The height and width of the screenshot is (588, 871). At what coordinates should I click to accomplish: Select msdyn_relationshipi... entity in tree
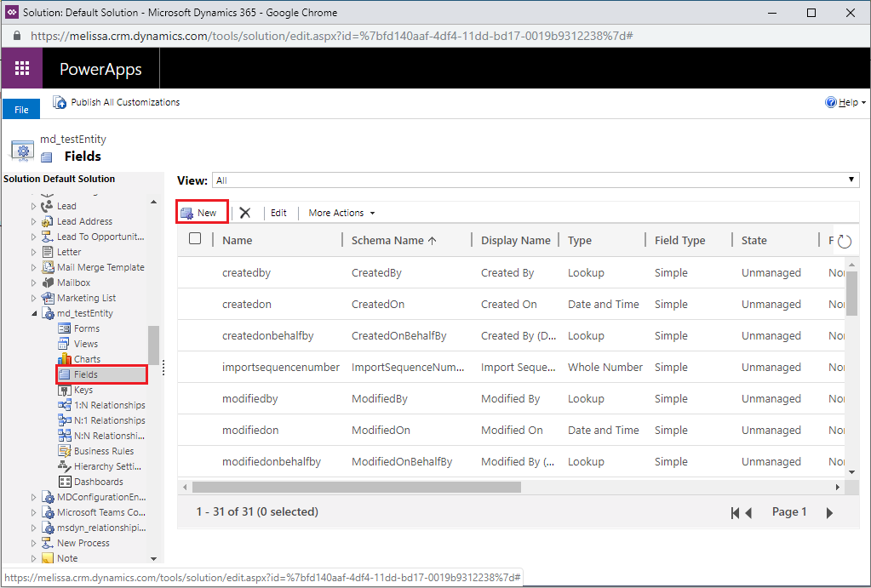[101, 528]
